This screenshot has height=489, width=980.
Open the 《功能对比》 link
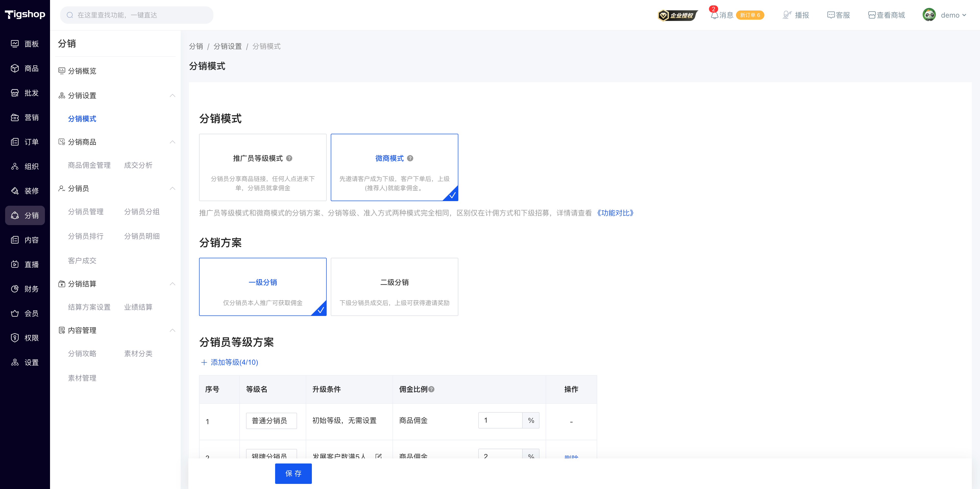[615, 213]
